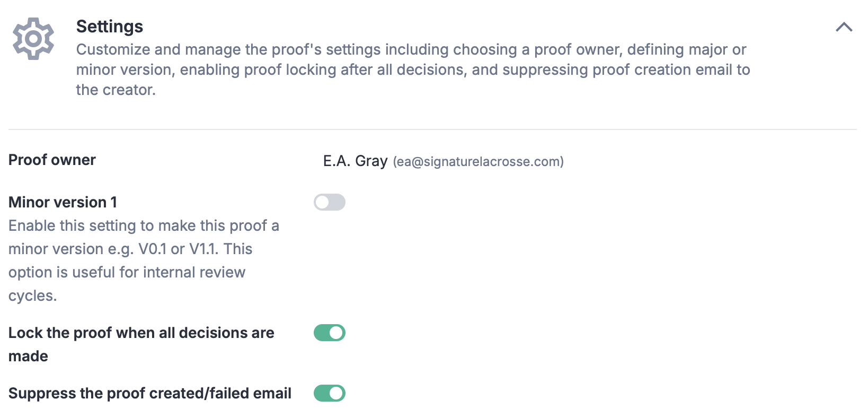Click the divider line below Settings header
The width and height of the screenshot is (868, 417).
pyautogui.click(x=432, y=129)
